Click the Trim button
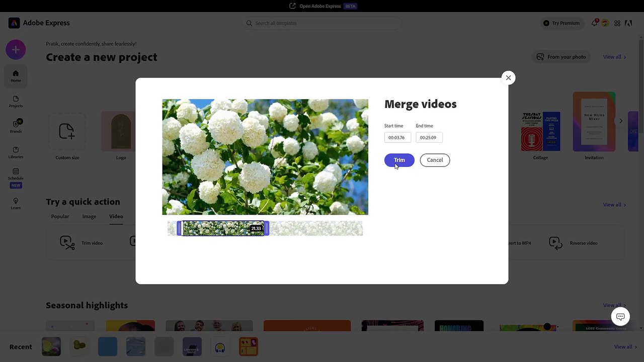The height and width of the screenshot is (362, 644). pyautogui.click(x=399, y=160)
